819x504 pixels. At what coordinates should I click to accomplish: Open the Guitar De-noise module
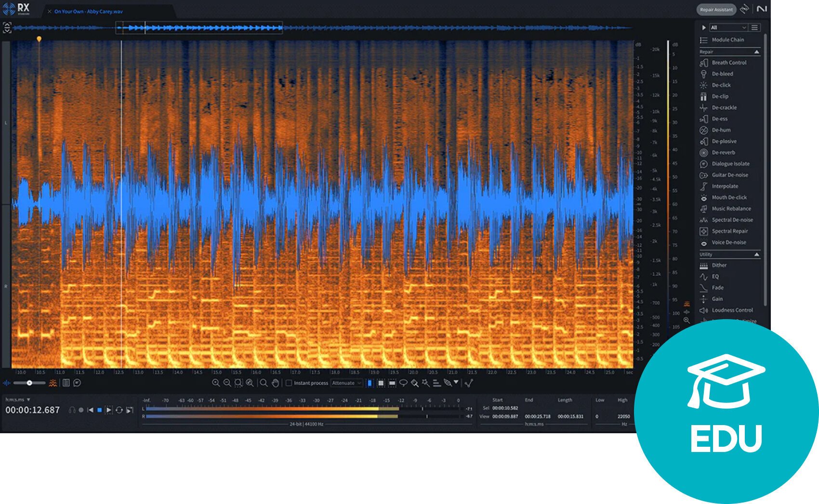tap(729, 175)
